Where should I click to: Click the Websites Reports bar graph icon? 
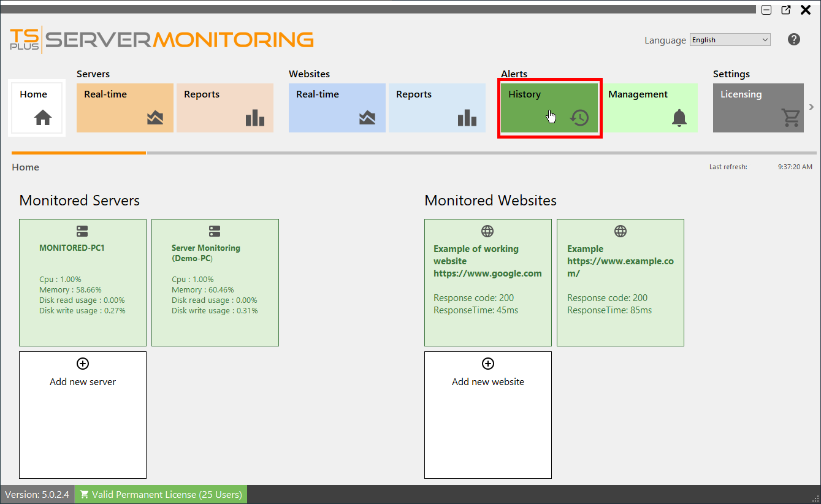coord(467,118)
